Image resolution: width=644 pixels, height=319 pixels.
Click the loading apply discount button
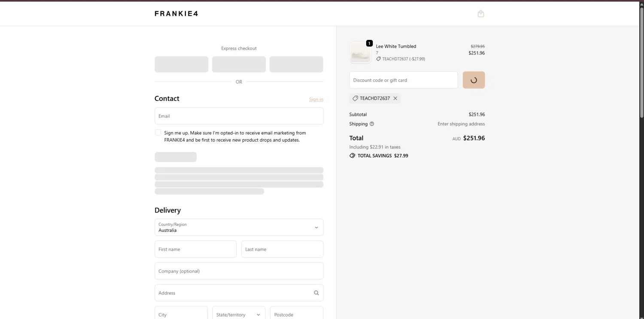(474, 80)
